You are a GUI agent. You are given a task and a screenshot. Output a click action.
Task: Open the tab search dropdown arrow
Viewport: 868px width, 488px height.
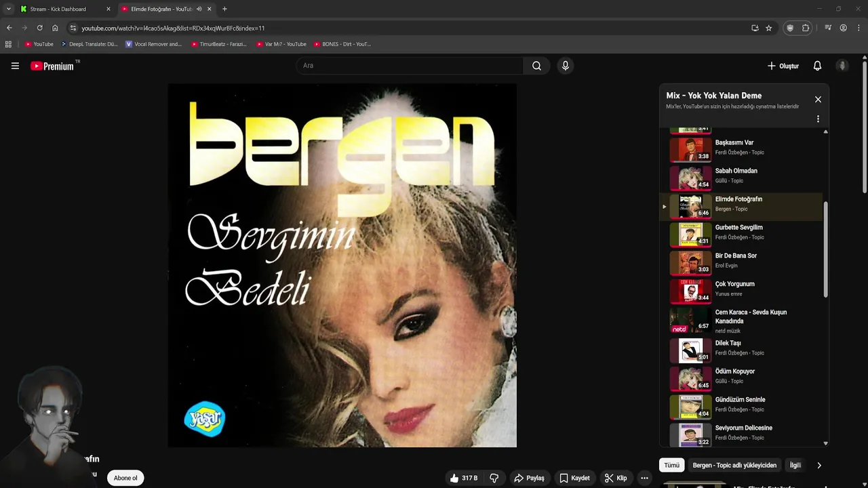(x=8, y=9)
